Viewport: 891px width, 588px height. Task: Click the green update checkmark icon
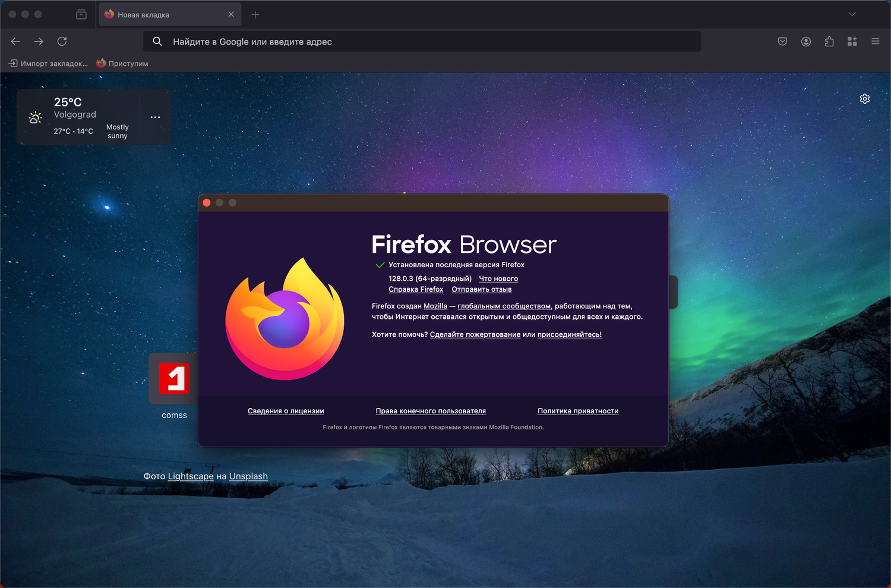[380, 265]
